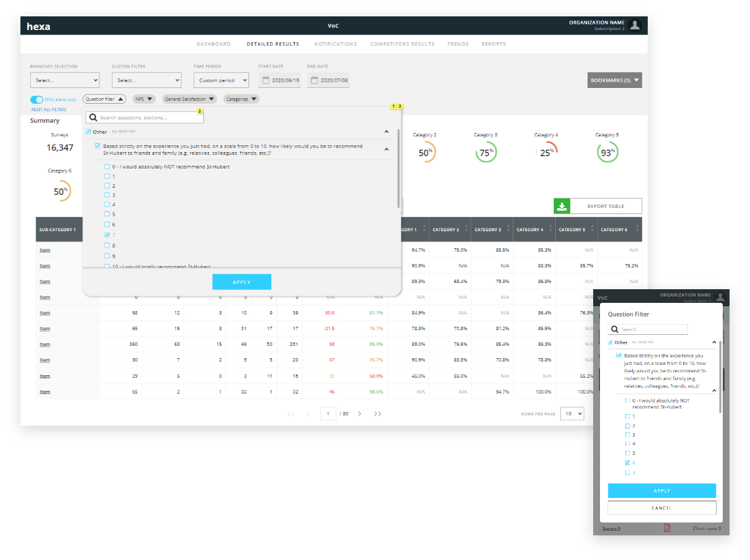
Task: Change rows per page dropdown
Action: click(572, 413)
